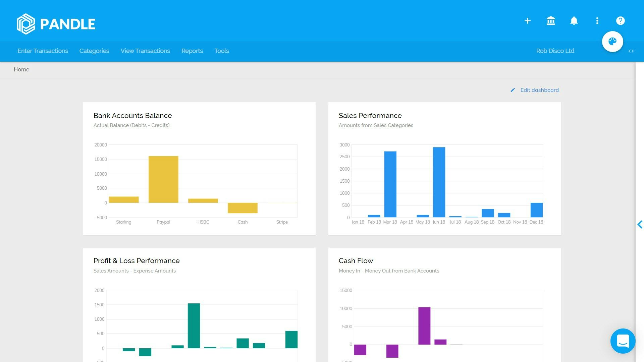Viewport: 644px width, 362px height.
Task: Open the Reports menu
Action: (192, 51)
